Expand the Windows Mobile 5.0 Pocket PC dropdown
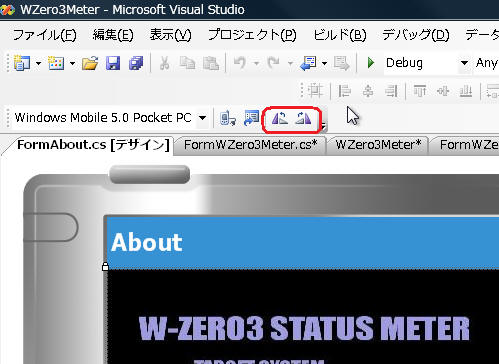Image resolution: width=499 pixels, height=364 pixels. 202,118
